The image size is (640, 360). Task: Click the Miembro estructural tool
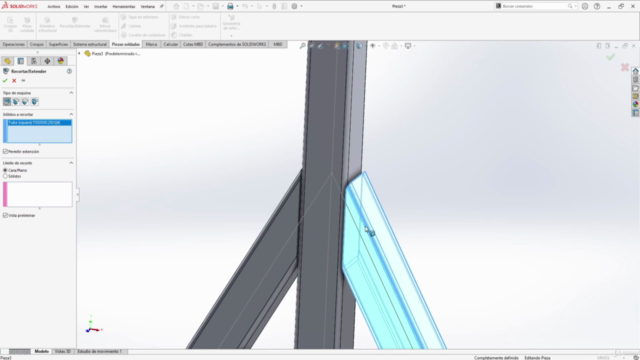click(47, 25)
